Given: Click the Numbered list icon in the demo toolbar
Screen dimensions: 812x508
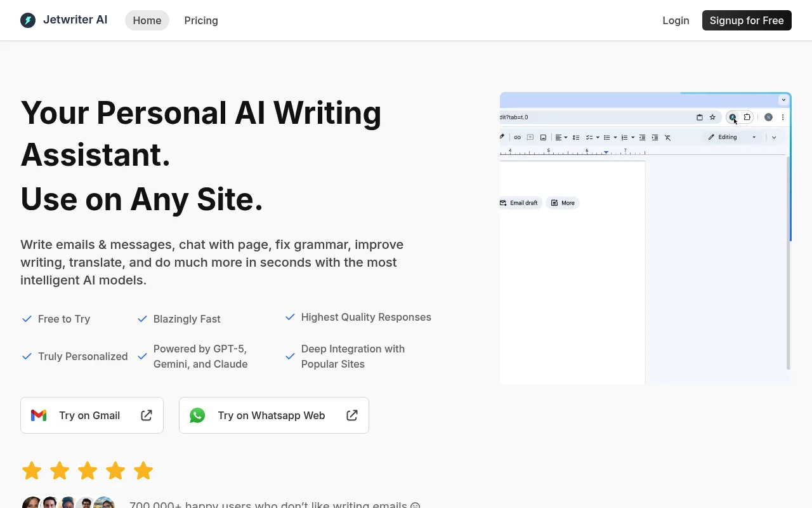Looking at the screenshot, I should 624,137.
